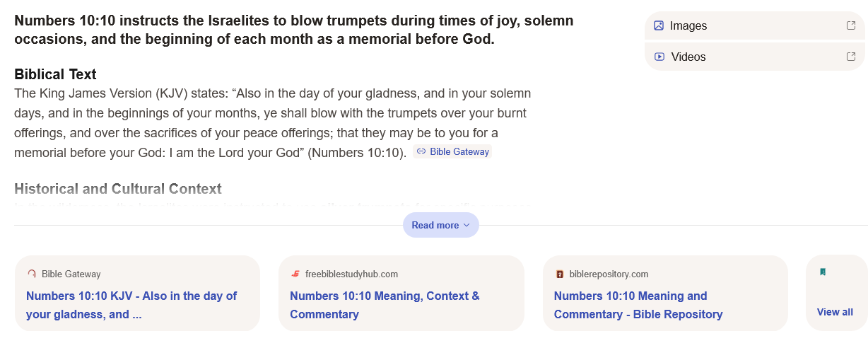This screenshot has width=868, height=348.
Task: Click the bookmark icon above View all
Action: [x=823, y=272]
